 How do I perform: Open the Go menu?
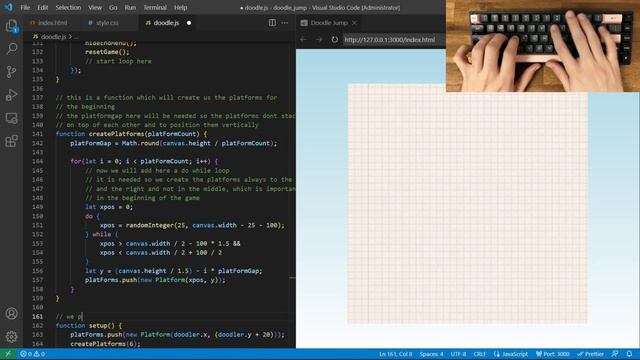(113, 7)
